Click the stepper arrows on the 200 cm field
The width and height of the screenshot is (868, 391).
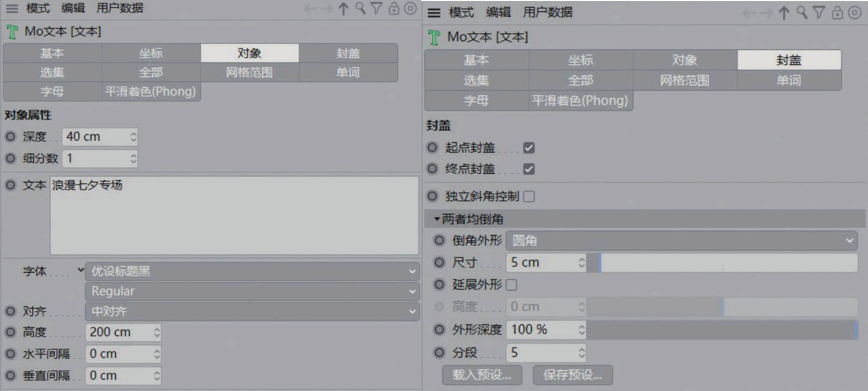[x=157, y=332]
